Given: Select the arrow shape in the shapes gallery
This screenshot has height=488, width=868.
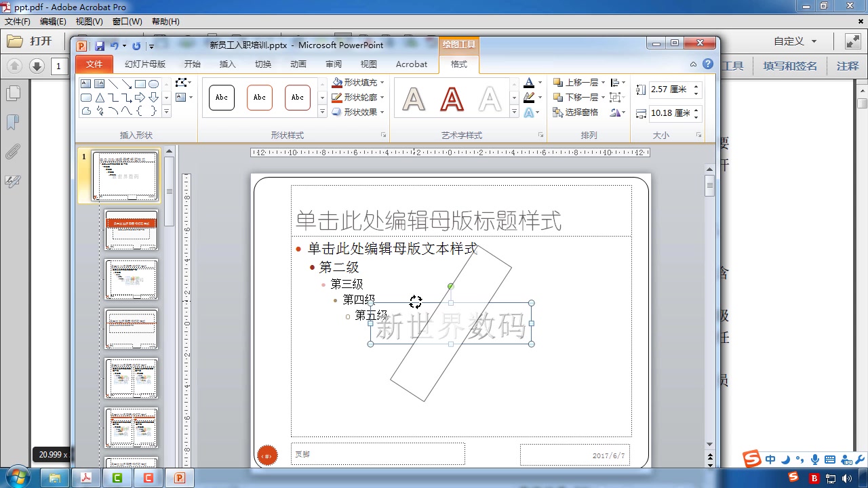Looking at the screenshot, I should pyautogui.click(x=127, y=85).
